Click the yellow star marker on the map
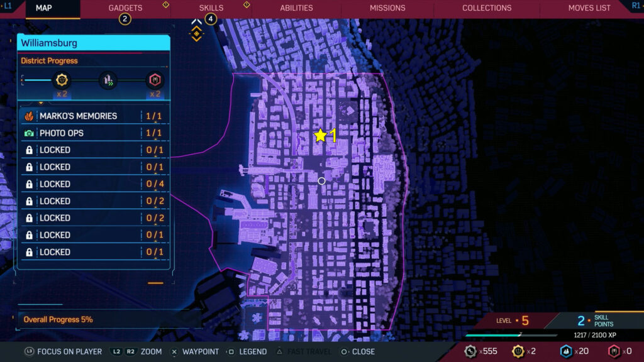 (320, 136)
